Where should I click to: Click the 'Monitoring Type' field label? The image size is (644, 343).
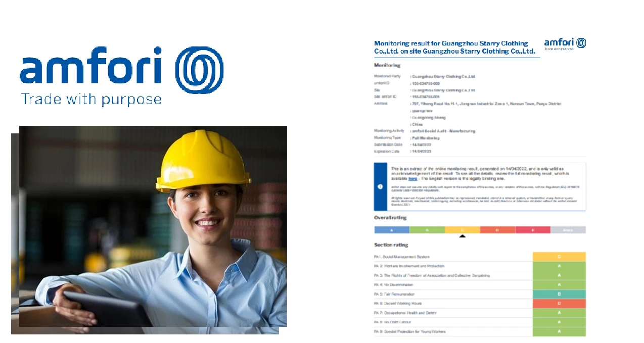tap(387, 138)
